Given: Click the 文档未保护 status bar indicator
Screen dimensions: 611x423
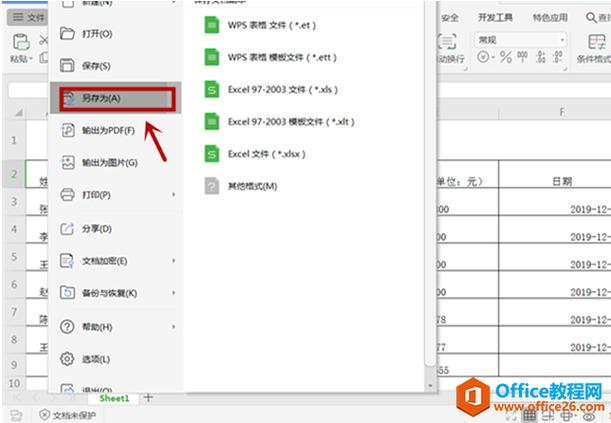Looking at the screenshot, I should (68, 415).
